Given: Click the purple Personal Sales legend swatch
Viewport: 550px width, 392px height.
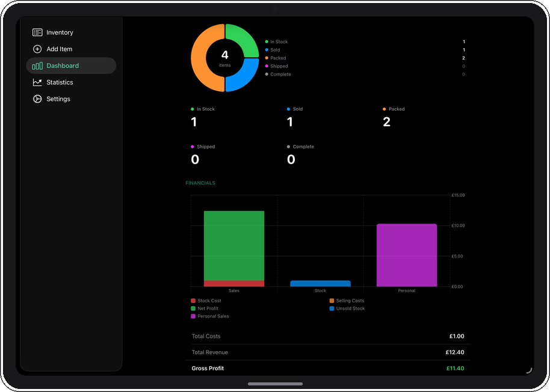Looking at the screenshot, I should point(193,316).
